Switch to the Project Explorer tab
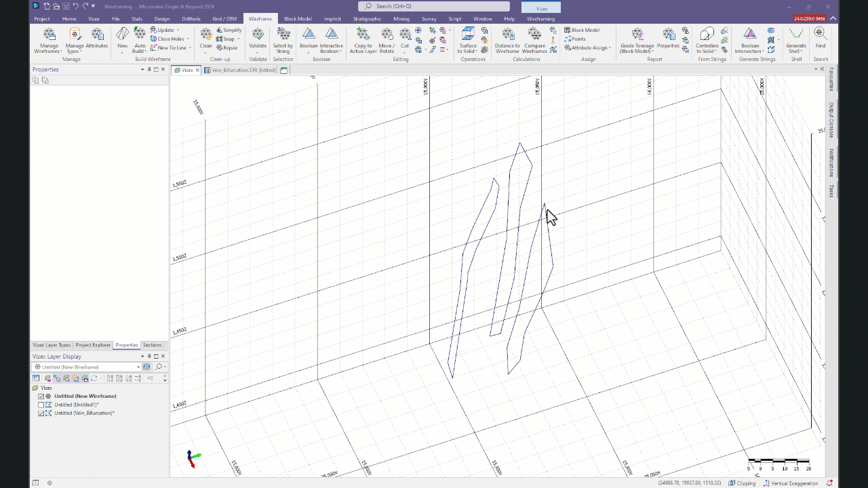 coord(92,345)
